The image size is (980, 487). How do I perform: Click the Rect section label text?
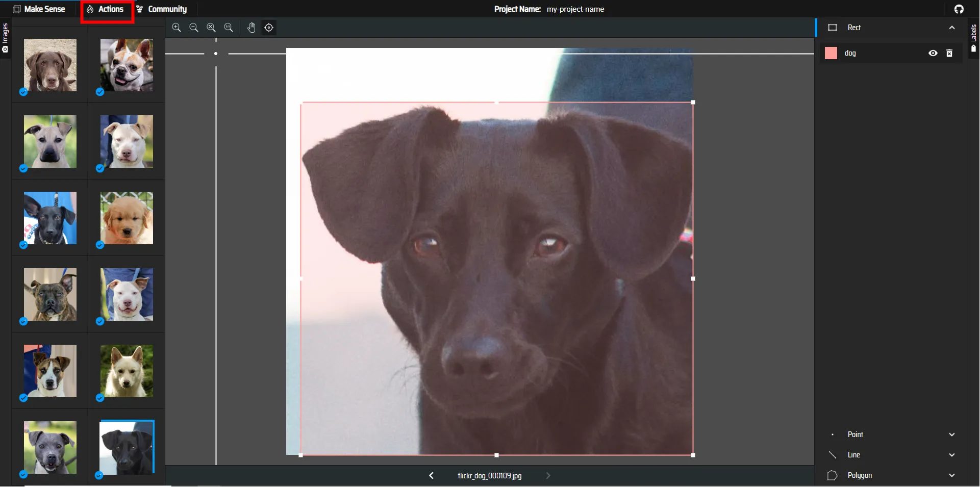click(x=854, y=28)
